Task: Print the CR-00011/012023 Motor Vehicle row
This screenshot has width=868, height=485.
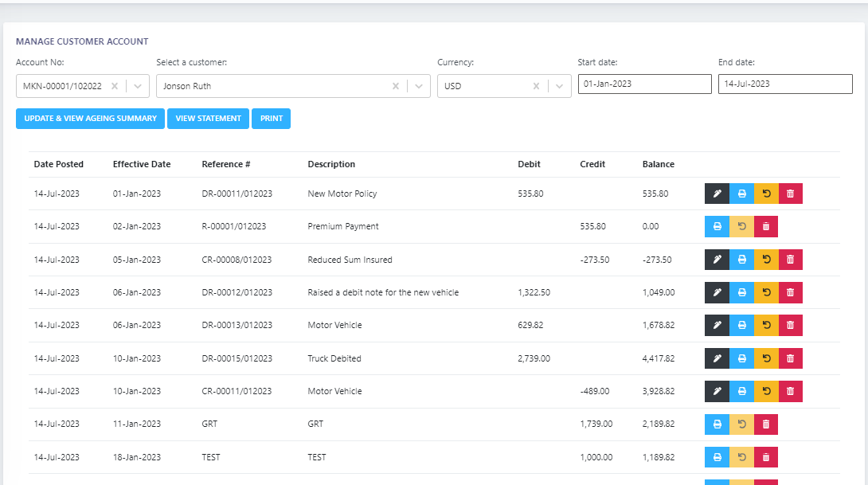Action: point(742,392)
